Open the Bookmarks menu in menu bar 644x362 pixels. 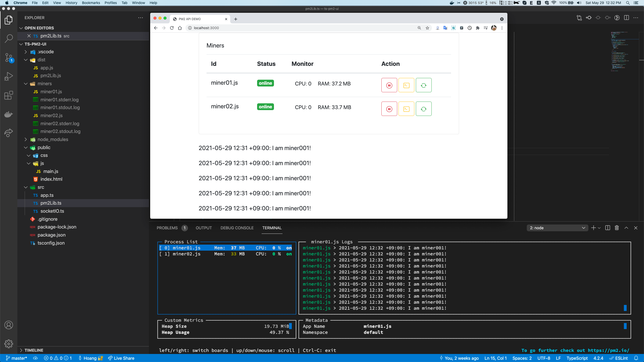pos(91,3)
